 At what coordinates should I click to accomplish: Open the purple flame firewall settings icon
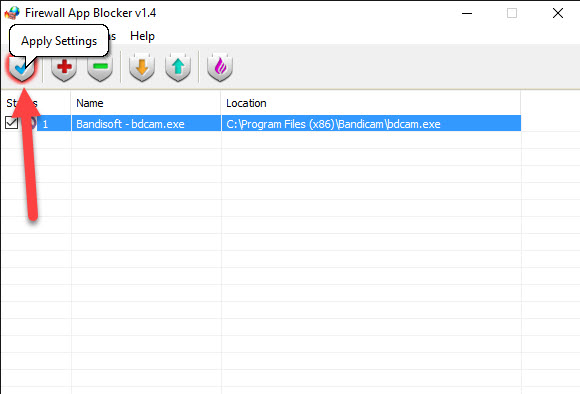coord(220,67)
